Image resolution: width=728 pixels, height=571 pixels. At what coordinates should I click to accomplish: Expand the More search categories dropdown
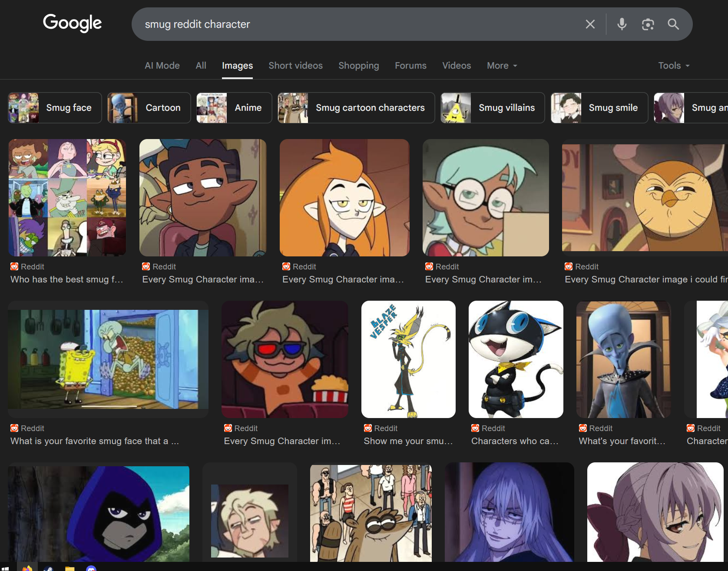tap(502, 66)
